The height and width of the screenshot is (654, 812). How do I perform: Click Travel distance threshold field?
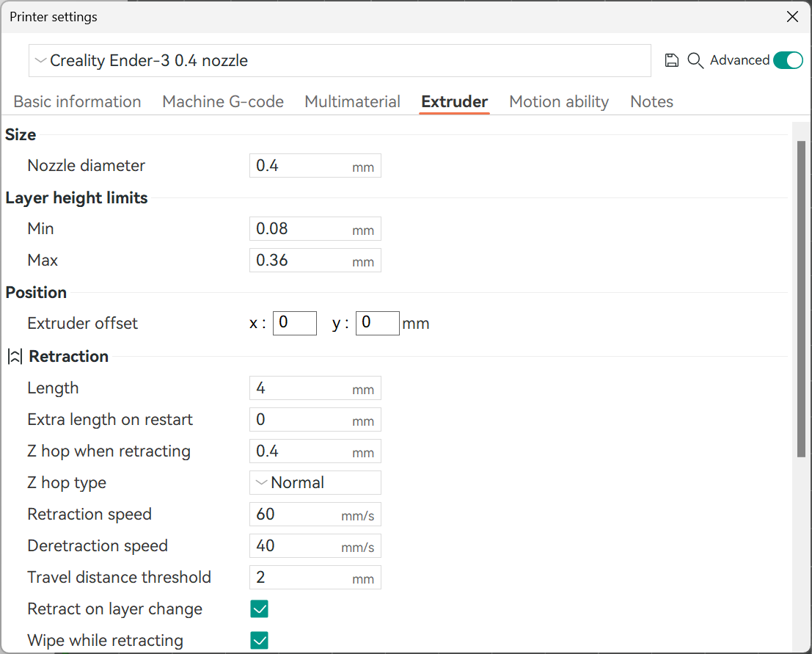click(315, 578)
